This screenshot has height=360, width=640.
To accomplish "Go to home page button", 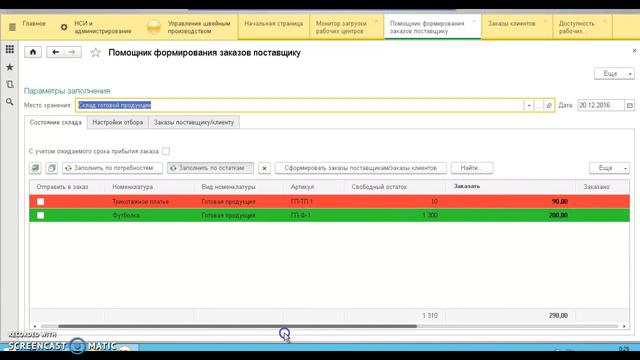I will [x=33, y=52].
